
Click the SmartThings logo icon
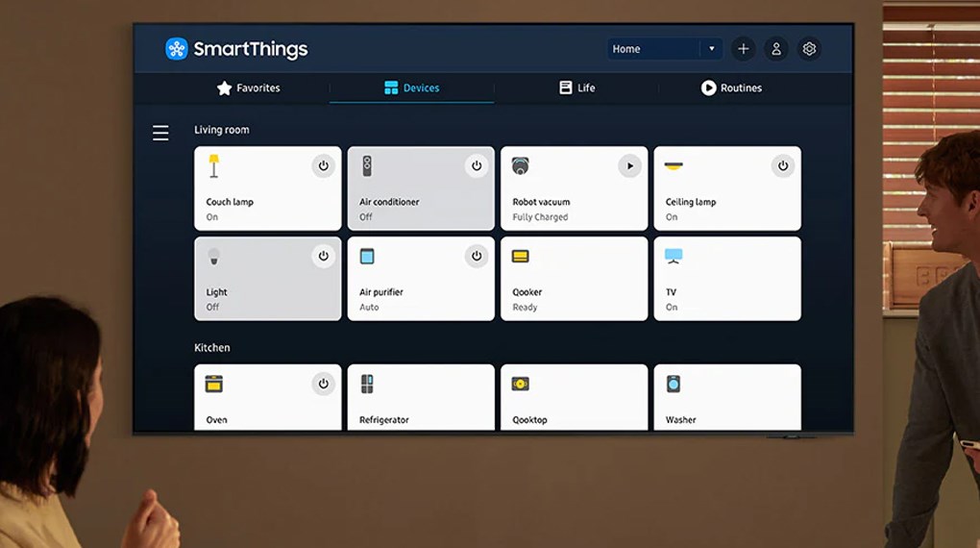tap(177, 49)
